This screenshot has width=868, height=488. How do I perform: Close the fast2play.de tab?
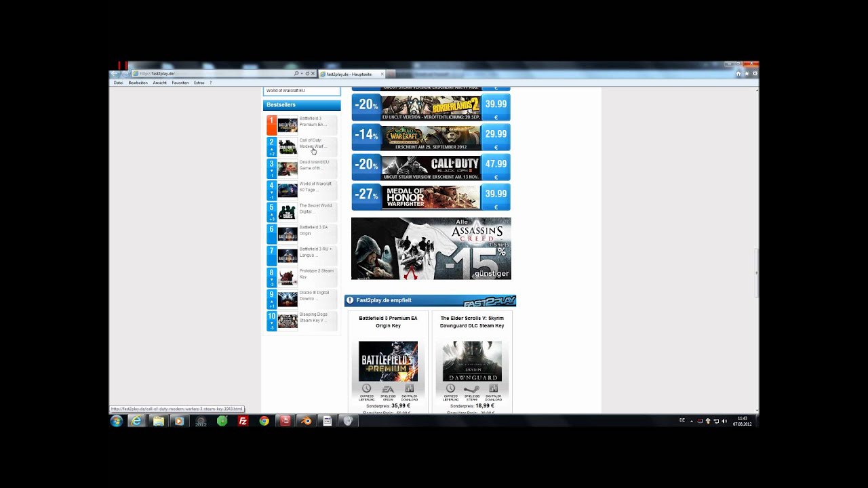(x=382, y=74)
